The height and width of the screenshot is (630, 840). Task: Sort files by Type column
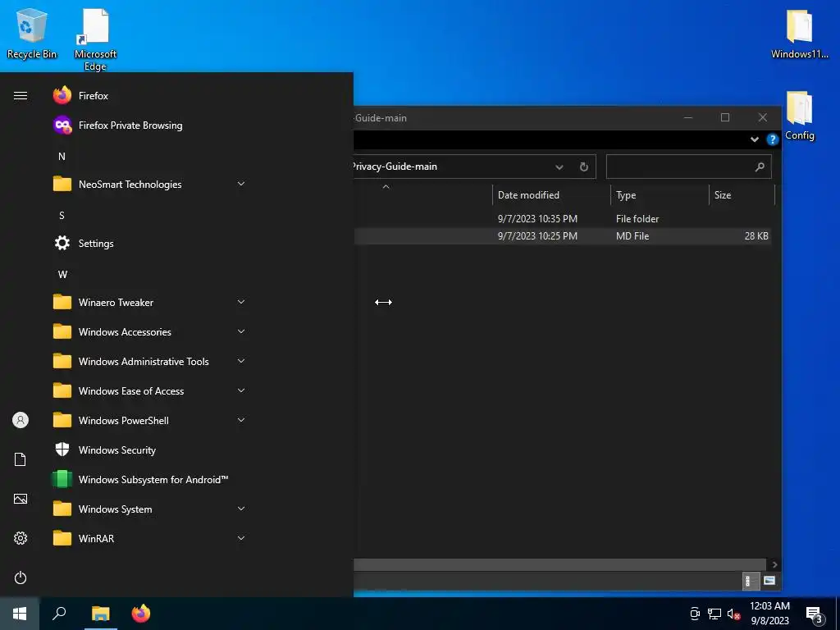pos(660,195)
